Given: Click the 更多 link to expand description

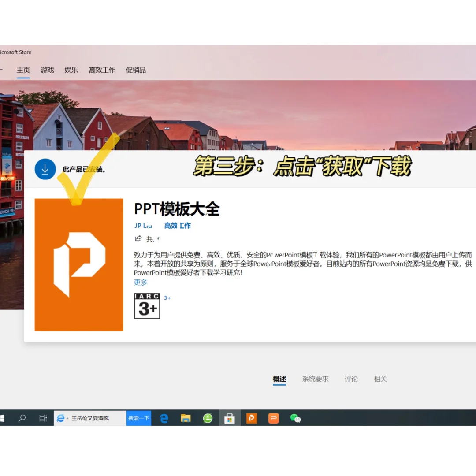Looking at the screenshot, I should coord(140,282).
